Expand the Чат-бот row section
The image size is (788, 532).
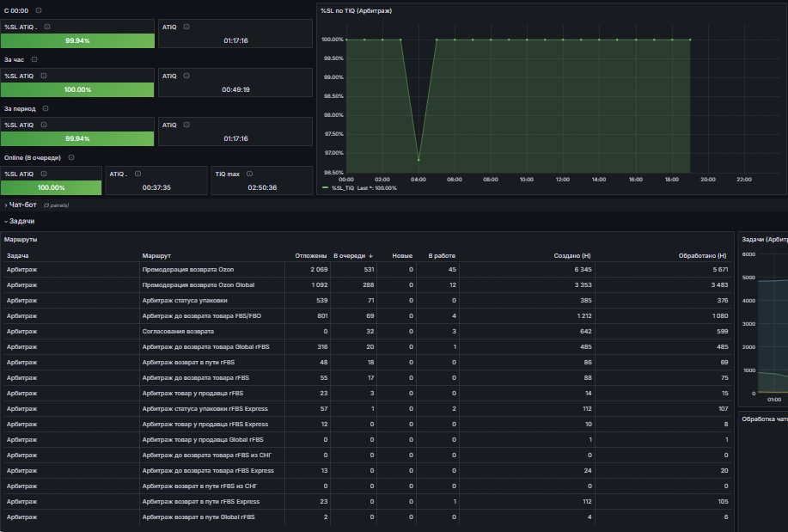tap(21, 205)
